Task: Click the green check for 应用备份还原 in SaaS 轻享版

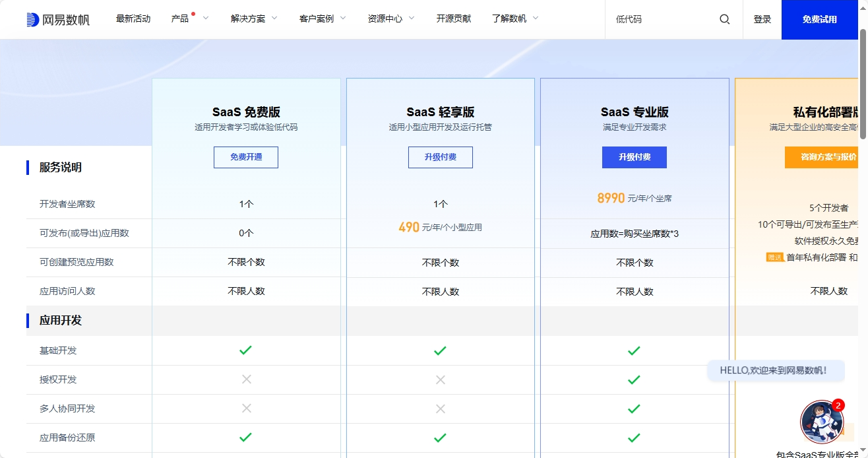Action: tap(440, 438)
